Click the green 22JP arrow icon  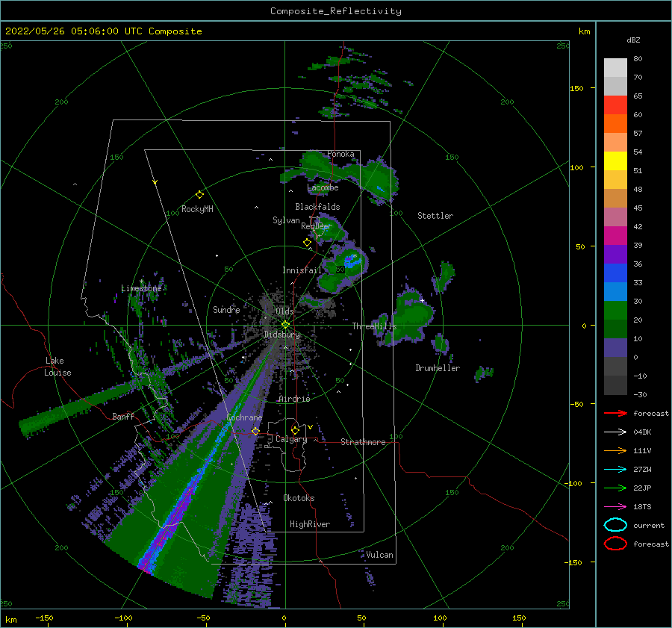coord(615,488)
